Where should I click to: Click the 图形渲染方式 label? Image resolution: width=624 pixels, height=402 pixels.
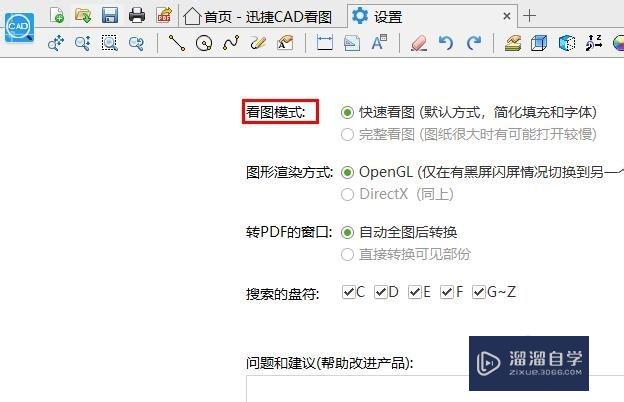point(289,173)
